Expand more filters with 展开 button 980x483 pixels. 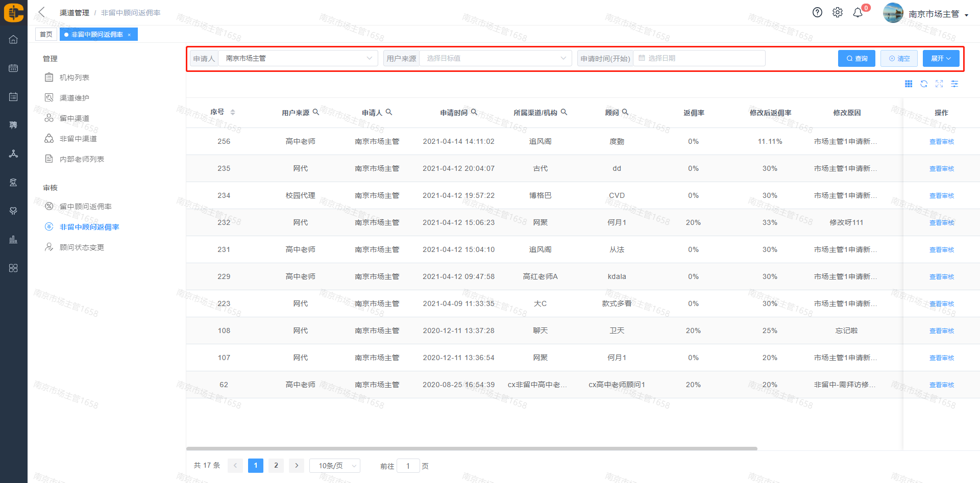tap(941, 58)
